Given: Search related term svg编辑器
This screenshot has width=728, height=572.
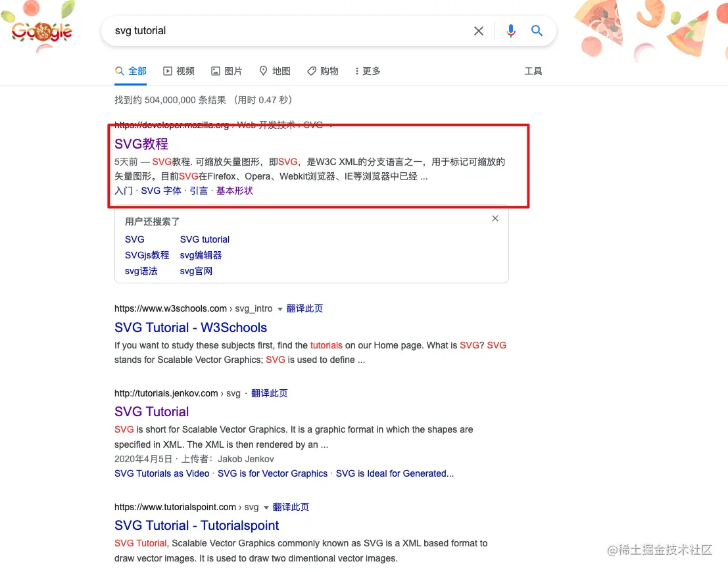Looking at the screenshot, I should (201, 255).
